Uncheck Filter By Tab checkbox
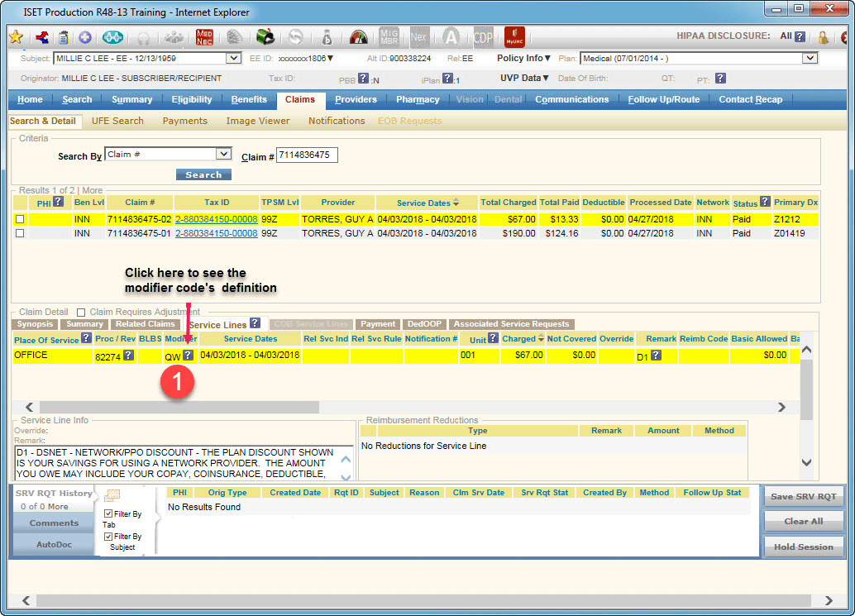Viewport: 855px width, 616px height. (x=108, y=513)
